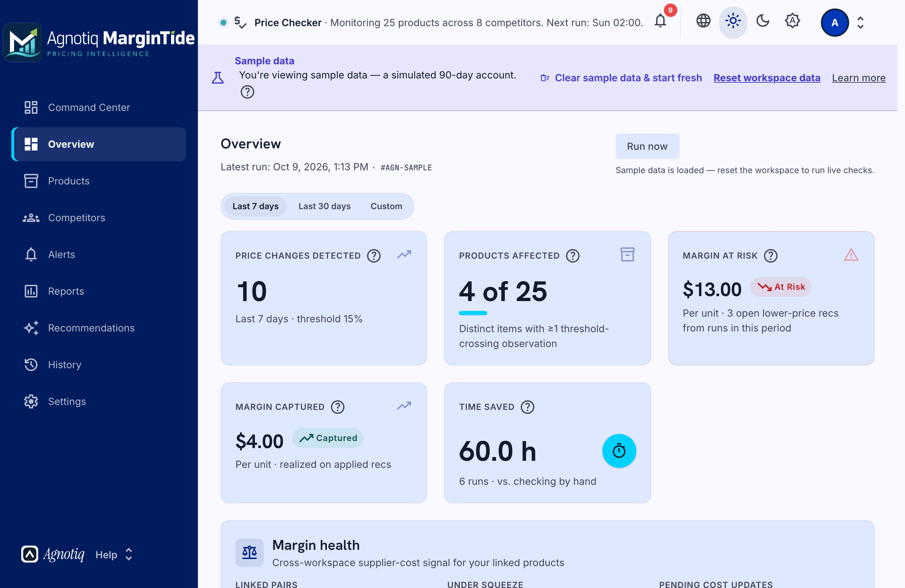The image size is (905, 588).
Task: Click the Margin at Risk warning triangle
Action: tap(851, 255)
